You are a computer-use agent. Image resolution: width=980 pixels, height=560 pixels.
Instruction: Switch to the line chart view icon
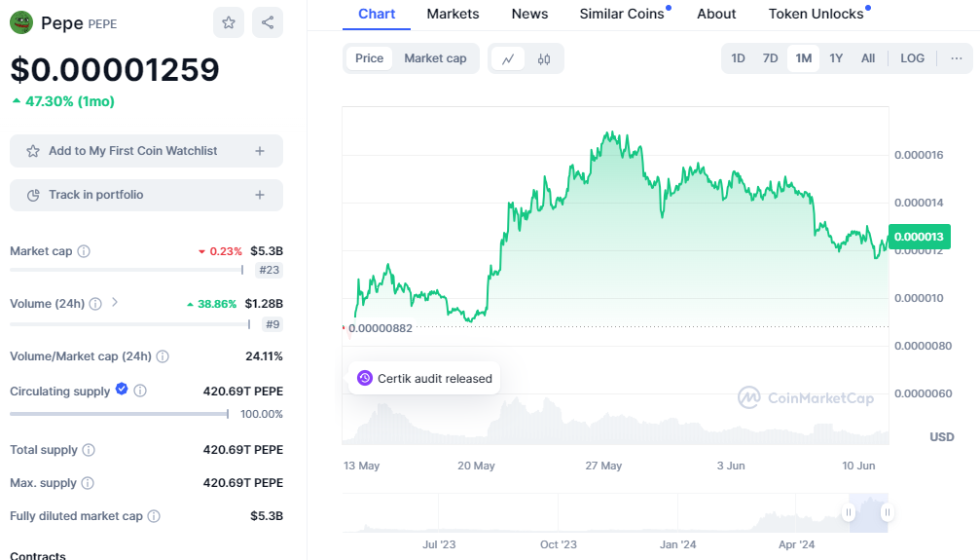point(508,58)
